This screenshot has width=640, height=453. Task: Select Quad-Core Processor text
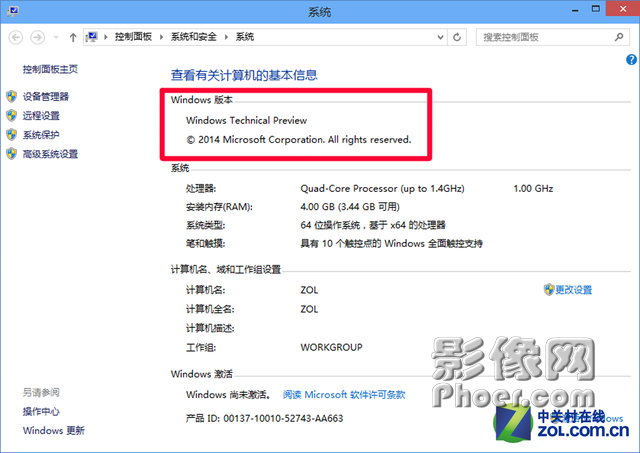pyautogui.click(x=382, y=189)
